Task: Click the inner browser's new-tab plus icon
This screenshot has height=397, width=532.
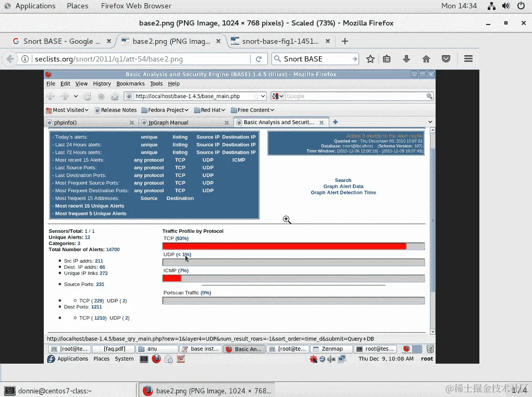Action: [x=335, y=122]
